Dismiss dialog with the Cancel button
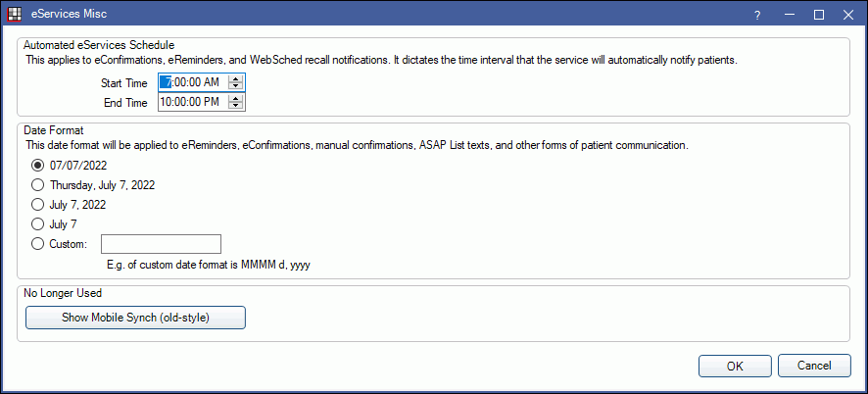868x394 pixels. [x=814, y=366]
